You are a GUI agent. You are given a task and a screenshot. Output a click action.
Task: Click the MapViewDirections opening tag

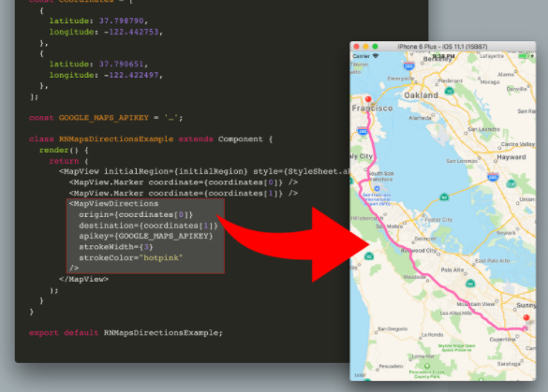tap(113, 204)
